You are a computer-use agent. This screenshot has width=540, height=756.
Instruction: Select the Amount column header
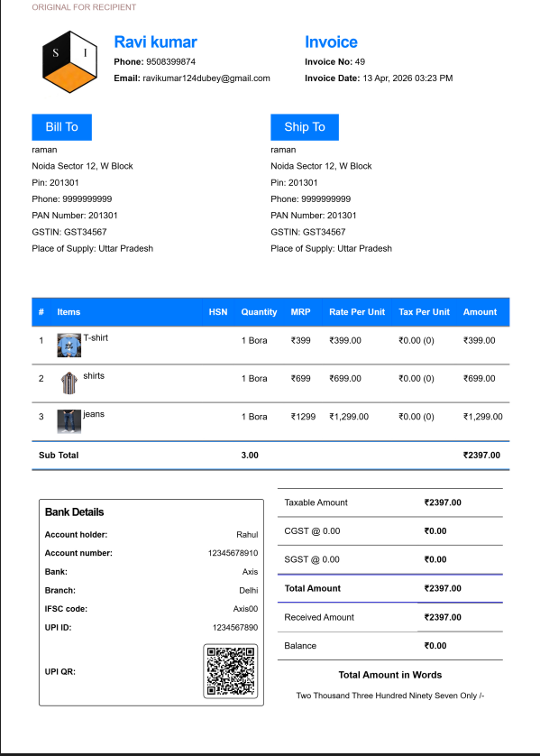pyautogui.click(x=480, y=312)
